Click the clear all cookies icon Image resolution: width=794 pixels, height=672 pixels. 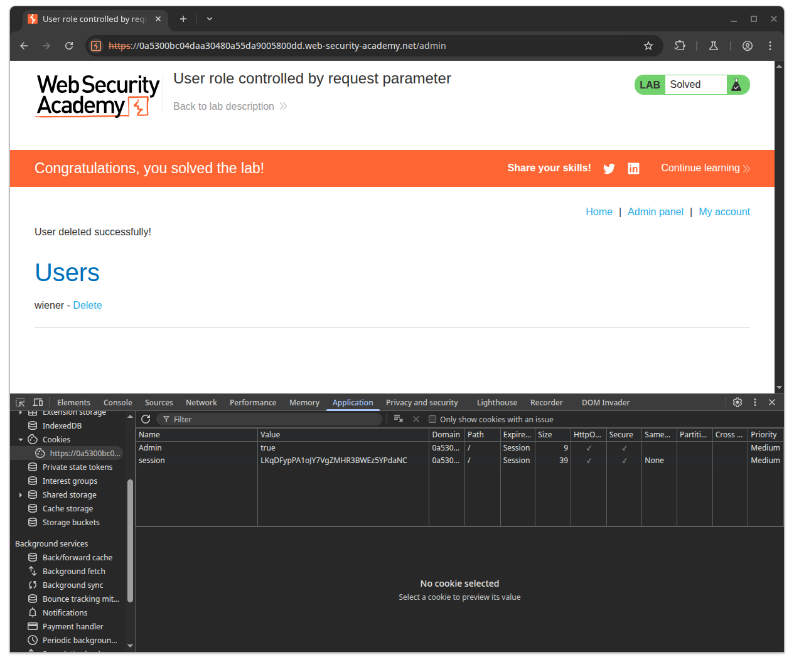coord(399,419)
